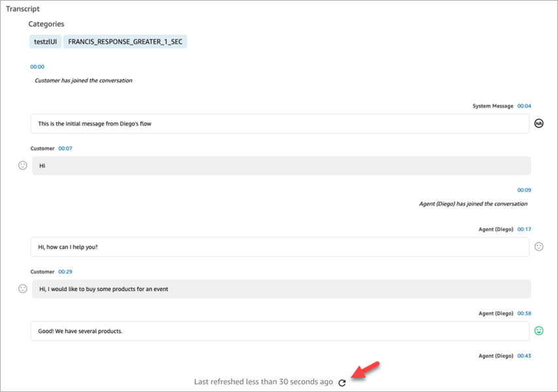Click the 00:00 conversation start timestamp
Screen dimensions: 558x392
(x=37, y=66)
